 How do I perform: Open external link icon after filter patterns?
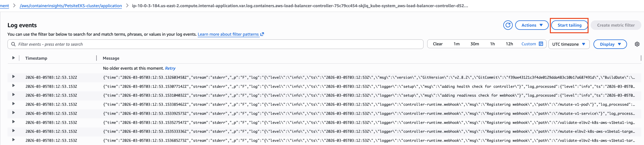tap(262, 34)
